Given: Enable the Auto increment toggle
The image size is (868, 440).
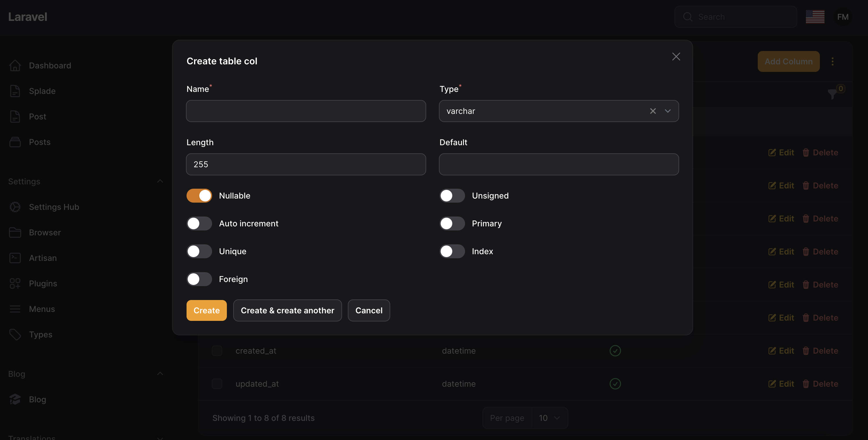Looking at the screenshot, I should [x=199, y=223].
